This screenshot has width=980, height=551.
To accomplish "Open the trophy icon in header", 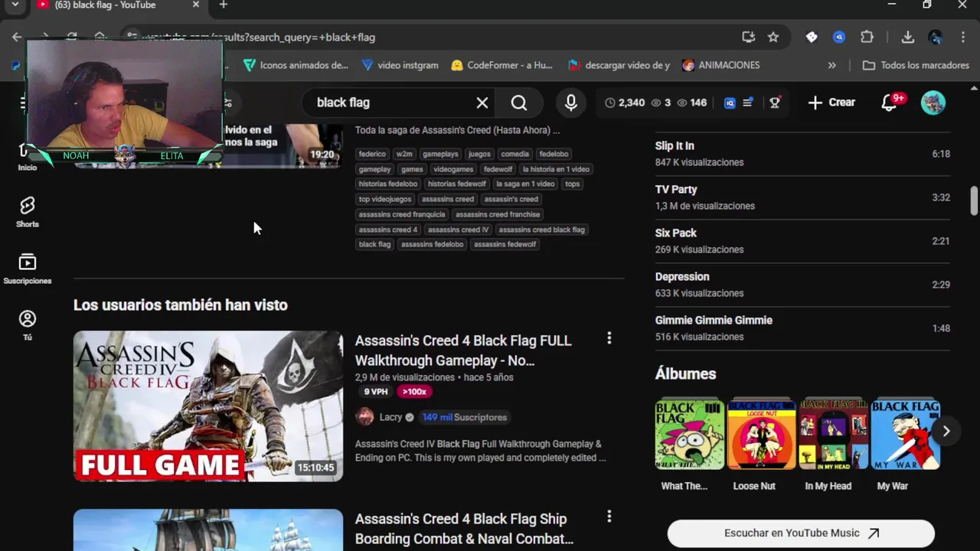I will [775, 103].
